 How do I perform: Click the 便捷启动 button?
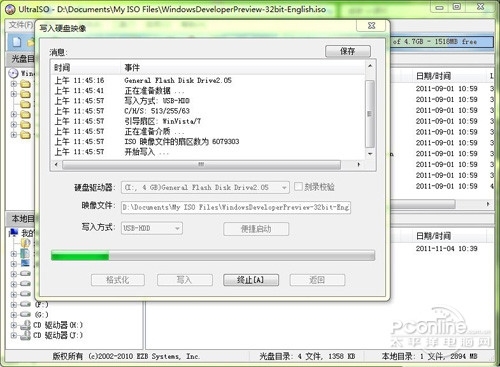point(256,229)
